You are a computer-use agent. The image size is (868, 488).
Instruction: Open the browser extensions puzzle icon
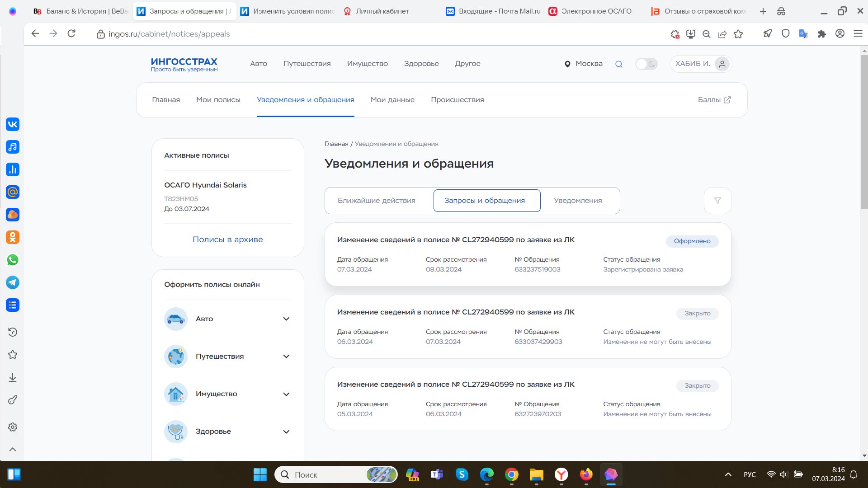[822, 34]
